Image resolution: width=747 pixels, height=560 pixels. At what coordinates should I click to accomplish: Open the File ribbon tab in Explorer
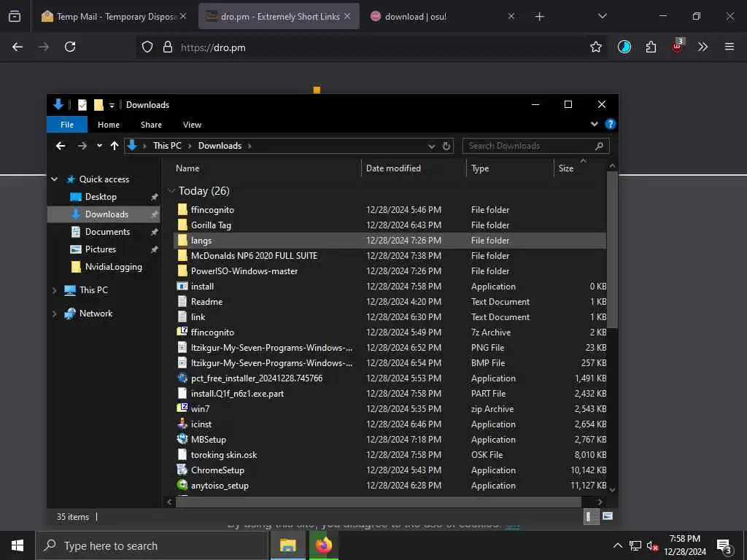[67, 125]
